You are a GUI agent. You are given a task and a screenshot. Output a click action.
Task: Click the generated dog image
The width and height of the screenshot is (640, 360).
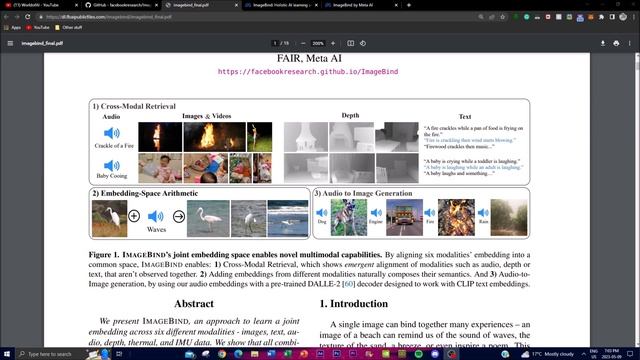(349, 218)
